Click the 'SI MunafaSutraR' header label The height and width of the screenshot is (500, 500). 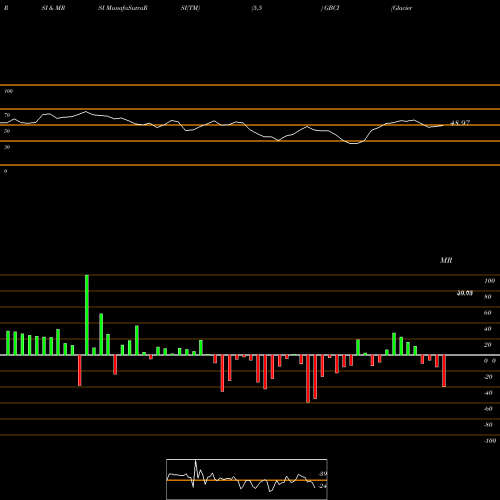coord(123,8)
